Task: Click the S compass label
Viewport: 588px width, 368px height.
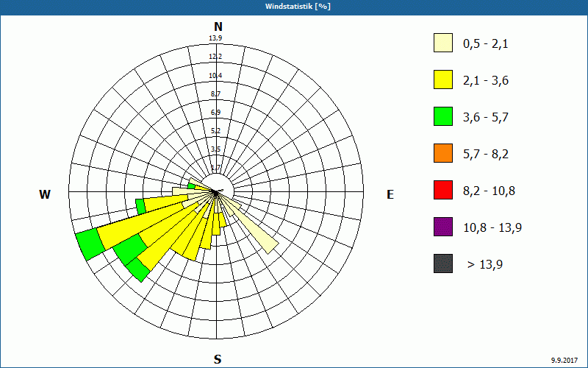Action: pyautogui.click(x=218, y=359)
